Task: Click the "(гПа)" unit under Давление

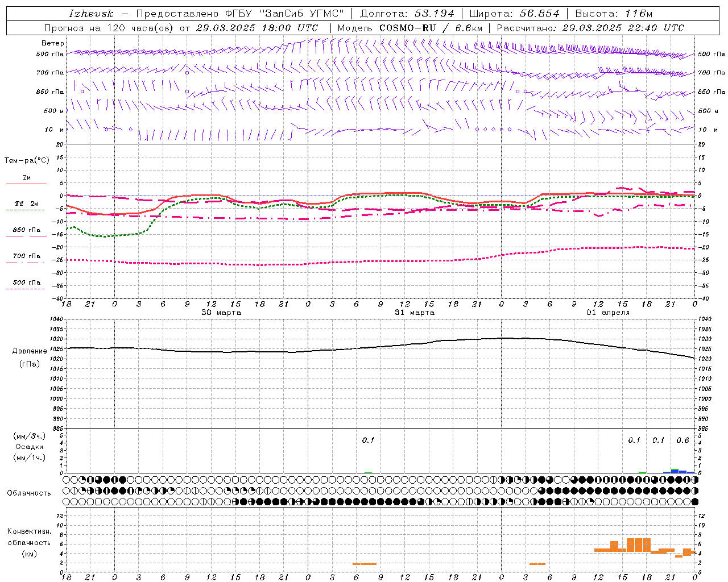Action: (x=30, y=364)
